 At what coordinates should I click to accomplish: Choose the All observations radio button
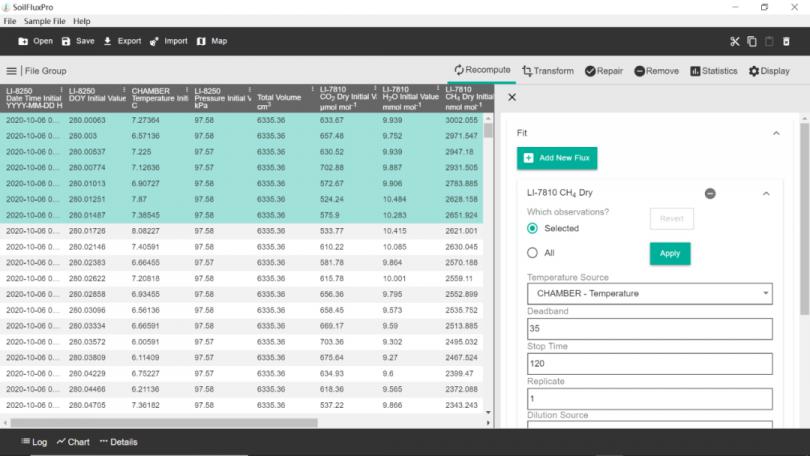point(533,253)
